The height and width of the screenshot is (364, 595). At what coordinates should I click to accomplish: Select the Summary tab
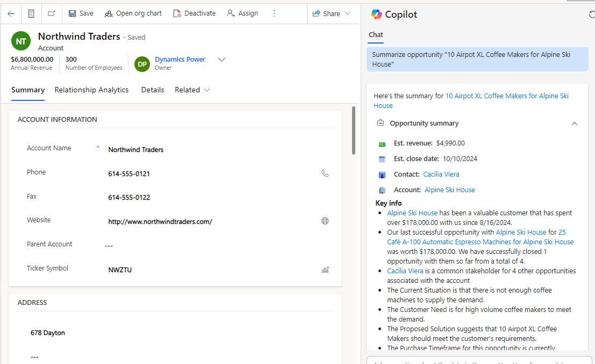pos(28,90)
